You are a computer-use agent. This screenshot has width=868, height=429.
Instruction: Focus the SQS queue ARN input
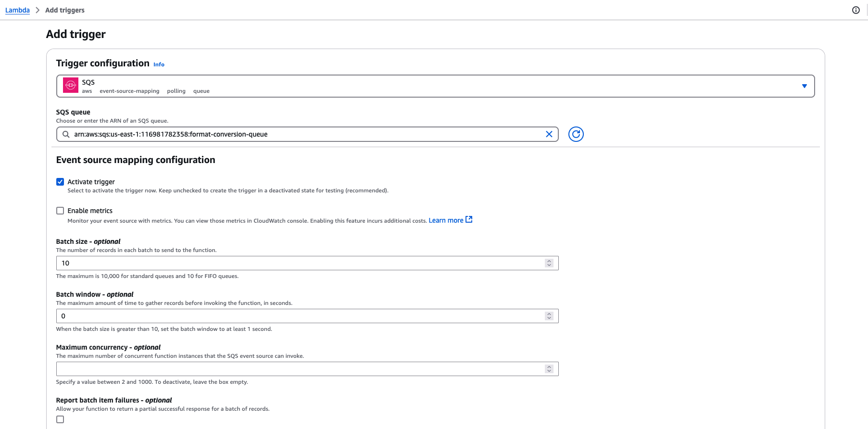[307, 134]
